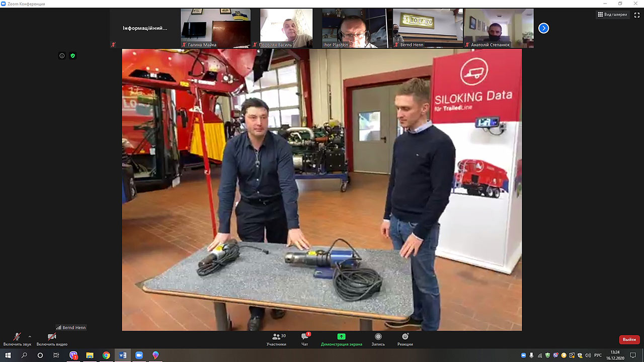This screenshot has height=362, width=644.
Task: Turn on camera with Включить видео
Action: coord(52,339)
